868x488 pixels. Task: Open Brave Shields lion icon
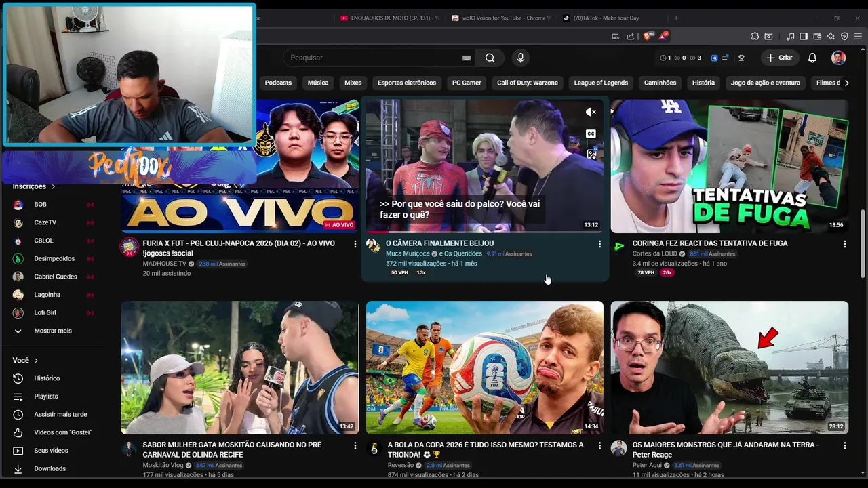(x=648, y=36)
